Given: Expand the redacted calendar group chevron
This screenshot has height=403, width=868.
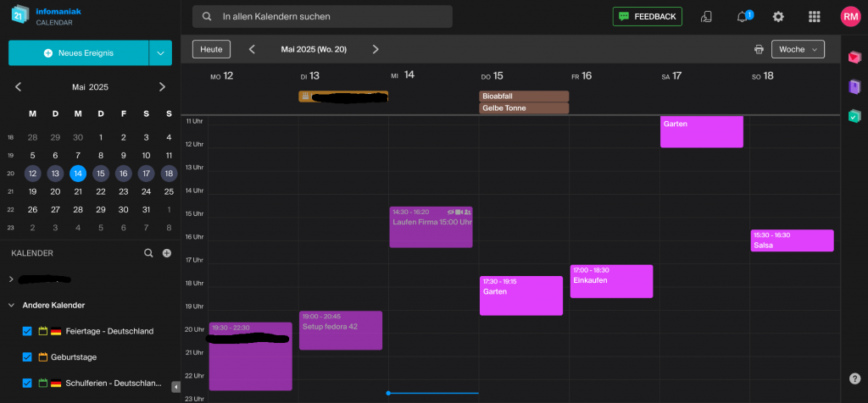Looking at the screenshot, I should 11,279.
